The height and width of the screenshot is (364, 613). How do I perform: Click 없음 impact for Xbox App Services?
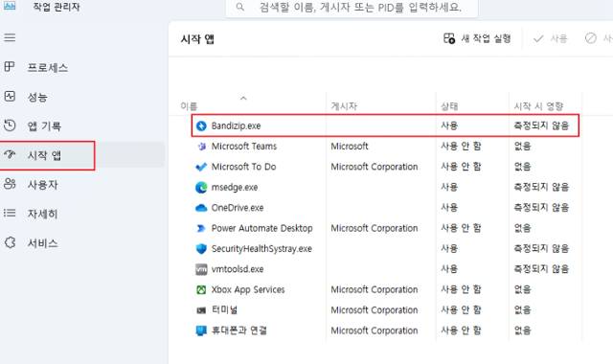pos(522,289)
